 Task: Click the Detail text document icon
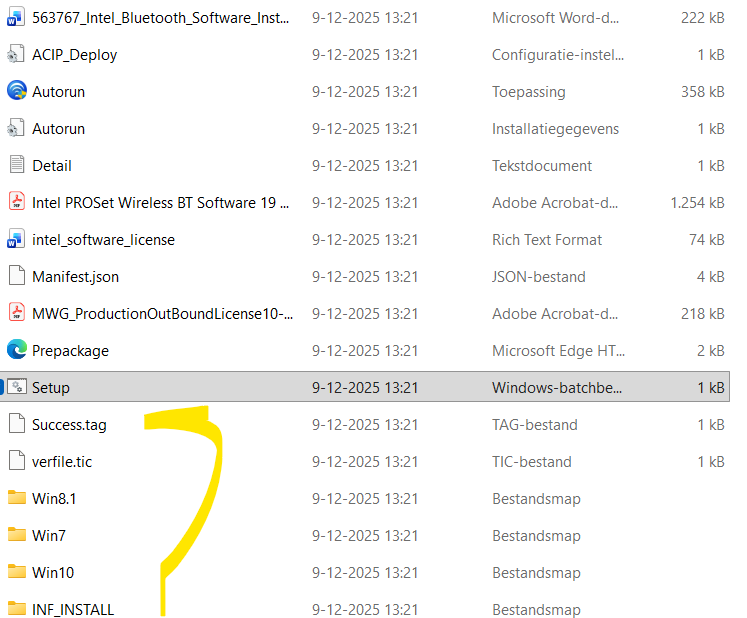coord(16,166)
